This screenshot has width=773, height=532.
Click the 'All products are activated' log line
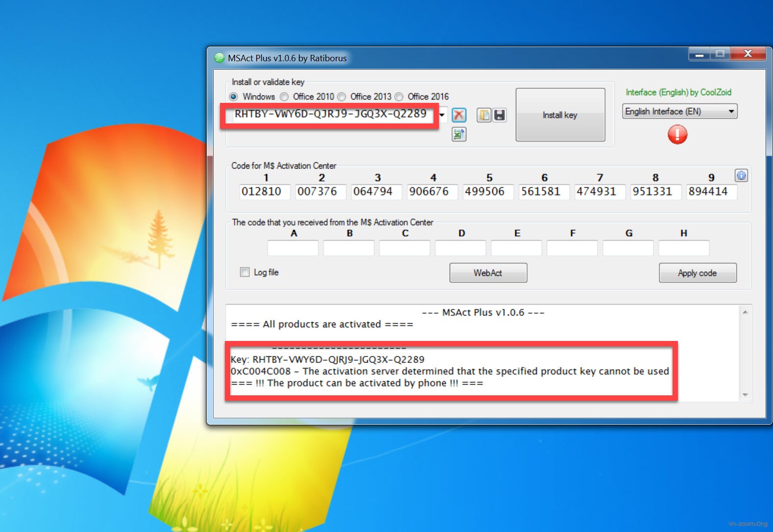[x=322, y=324]
